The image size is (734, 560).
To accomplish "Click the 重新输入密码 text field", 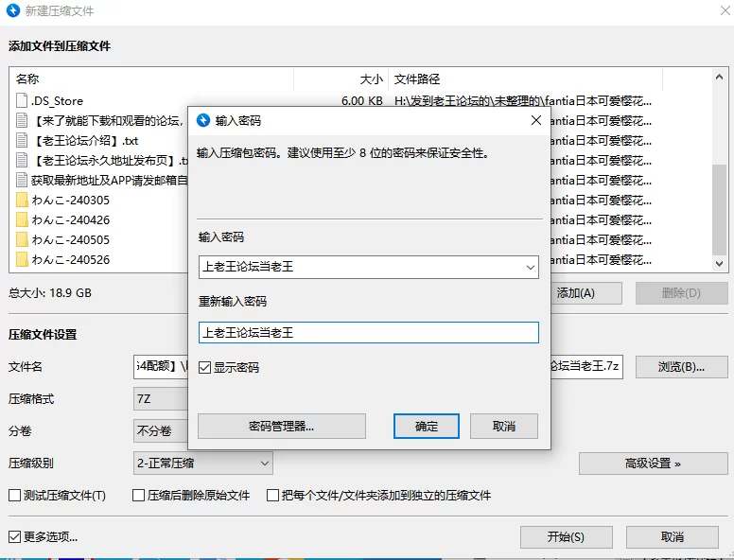I will click(368, 333).
